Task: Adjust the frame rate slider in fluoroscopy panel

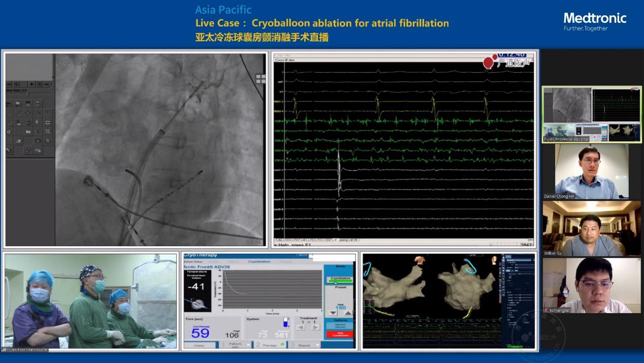Action: point(28,95)
